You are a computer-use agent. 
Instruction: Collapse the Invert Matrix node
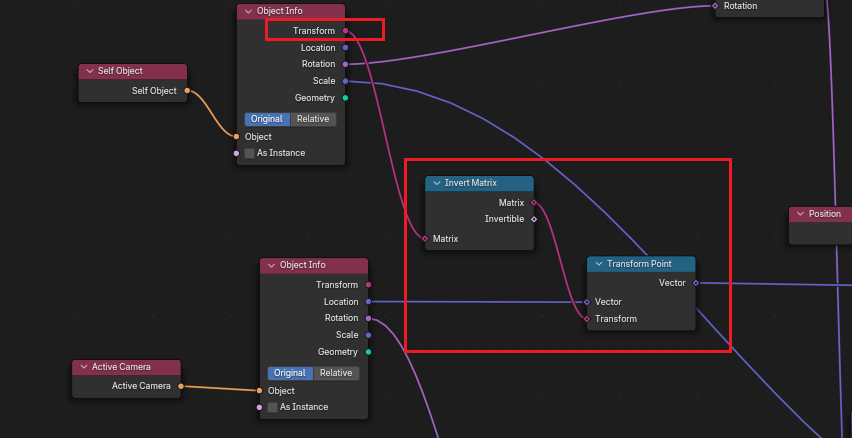pyautogui.click(x=435, y=184)
